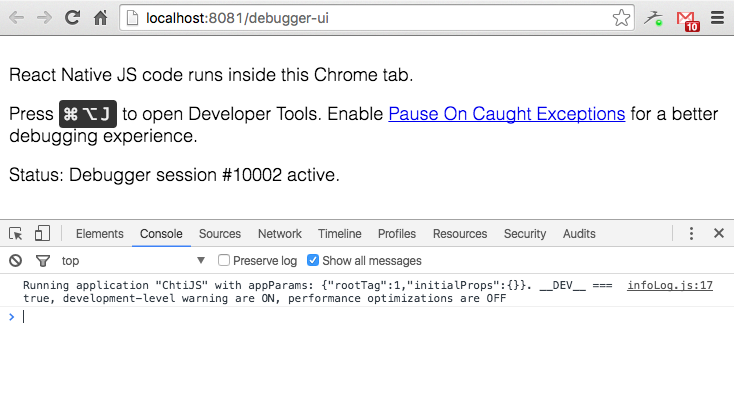Switch to the Security tab
This screenshot has width=734, height=420.
click(x=525, y=234)
